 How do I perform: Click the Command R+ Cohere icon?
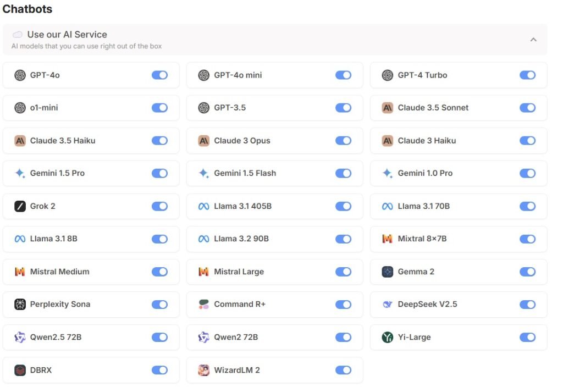coord(203,305)
